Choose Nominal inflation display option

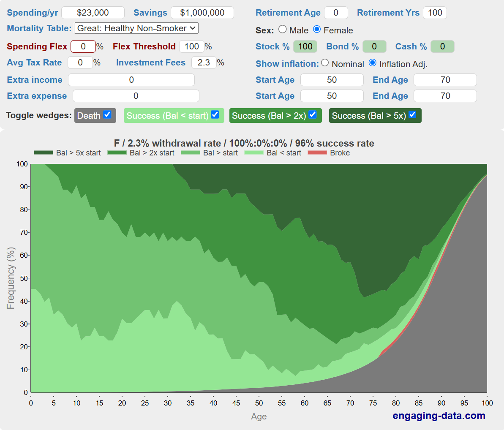click(x=325, y=63)
